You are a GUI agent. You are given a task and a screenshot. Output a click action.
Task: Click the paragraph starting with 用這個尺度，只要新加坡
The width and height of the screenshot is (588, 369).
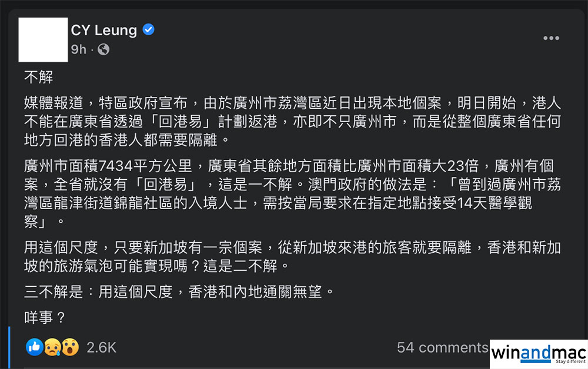[x=292, y=257]
